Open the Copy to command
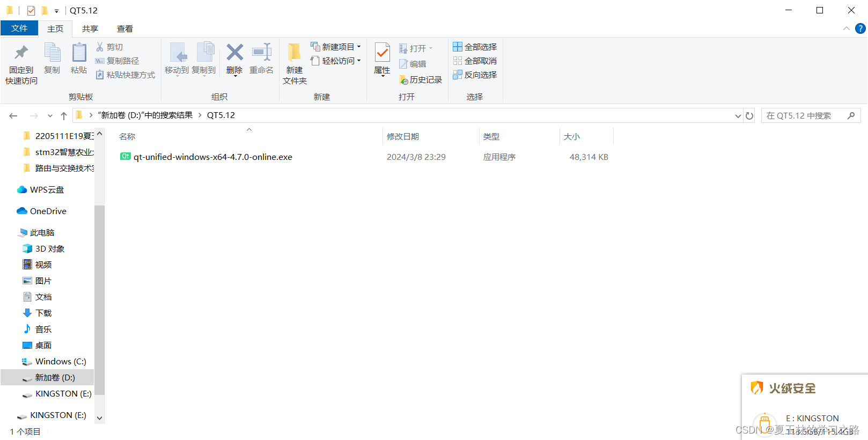Viewport: 868px width, 440px height. pos(204,59)
